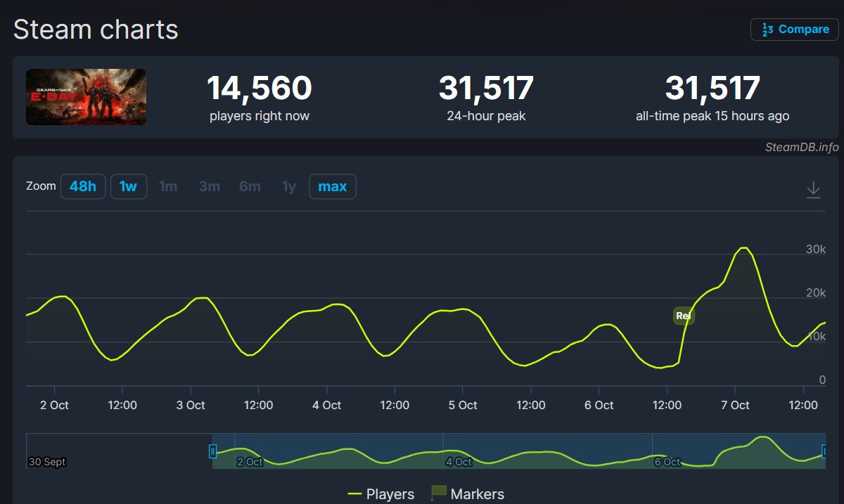Set chart zoom to 1w
The width and height of the screenshot is (844, 504).
[129, 186]
